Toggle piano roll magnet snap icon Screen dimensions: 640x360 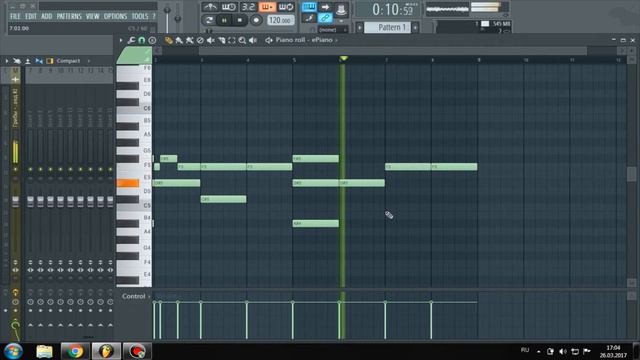tap(142, 40)
